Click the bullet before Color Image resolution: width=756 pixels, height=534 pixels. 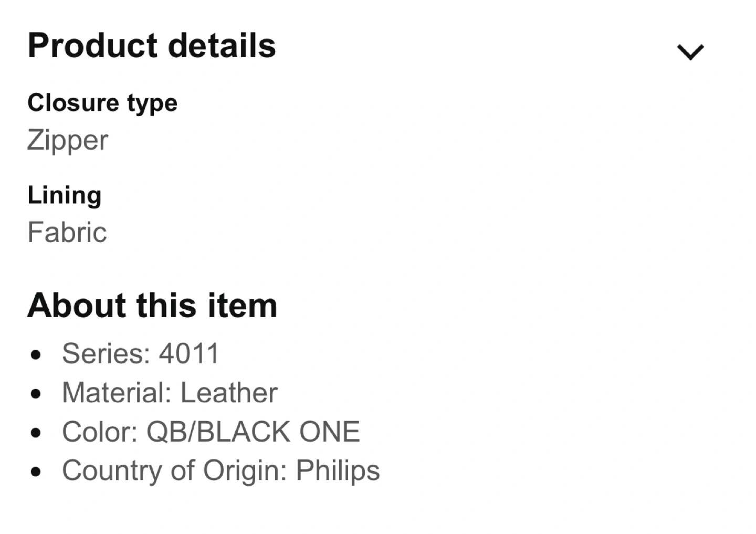(x=36, y=433)
